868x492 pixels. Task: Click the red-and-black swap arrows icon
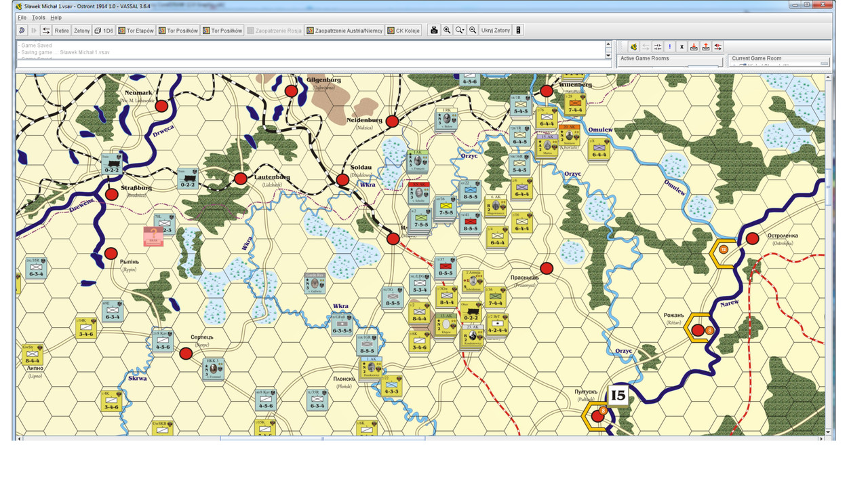[x=718, y=47]
